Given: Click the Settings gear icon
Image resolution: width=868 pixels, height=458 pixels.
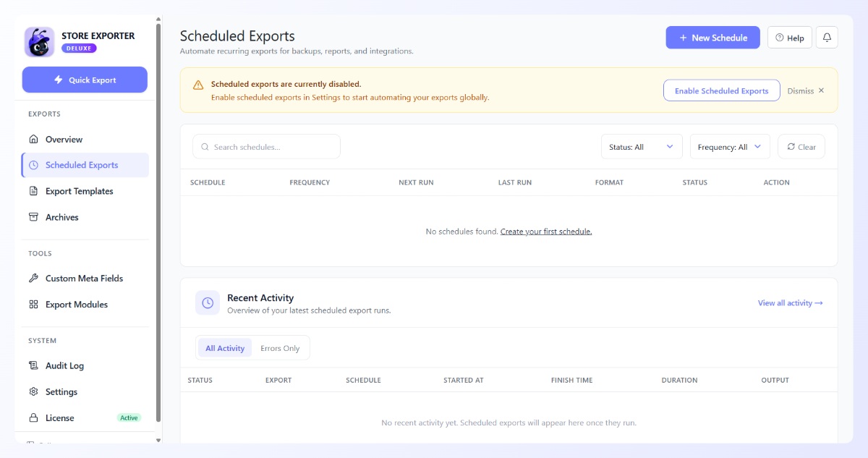Looking at the screenshot, I should 33,391.
